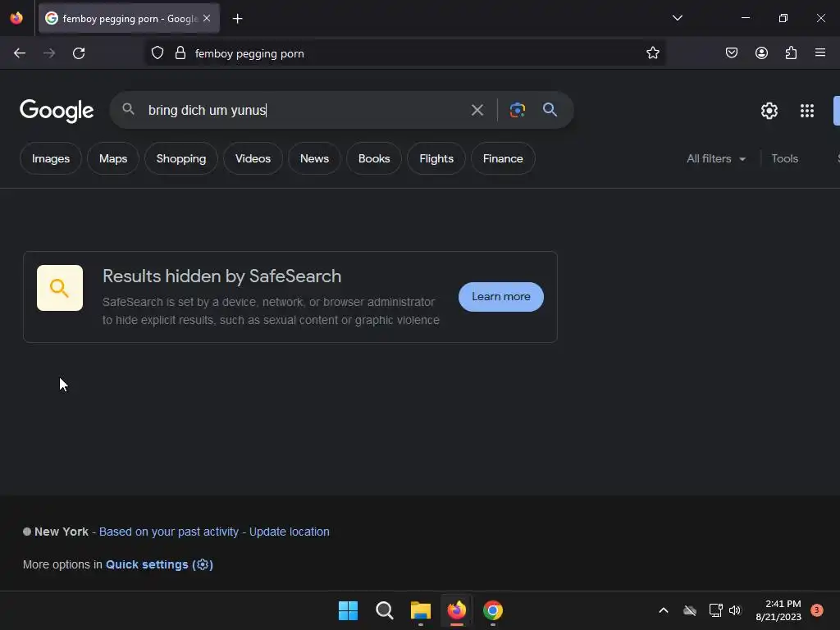List all open tabs dropdown
Viewport: 840px width, 630px height.
pos(677,18)
